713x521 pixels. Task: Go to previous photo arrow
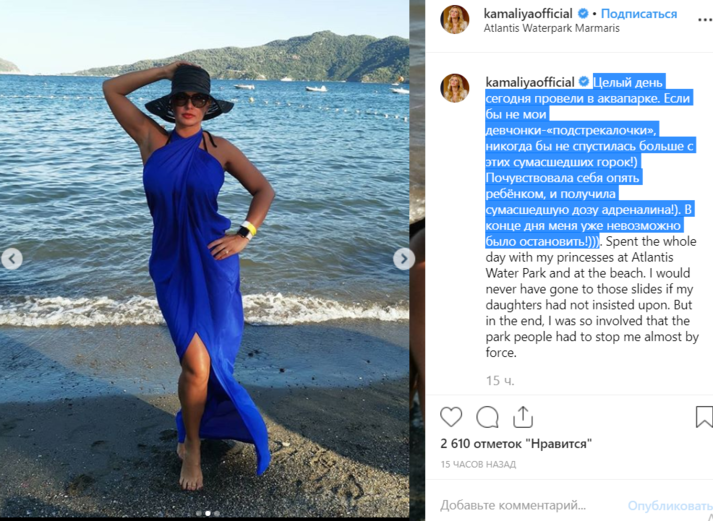[12, 259]
